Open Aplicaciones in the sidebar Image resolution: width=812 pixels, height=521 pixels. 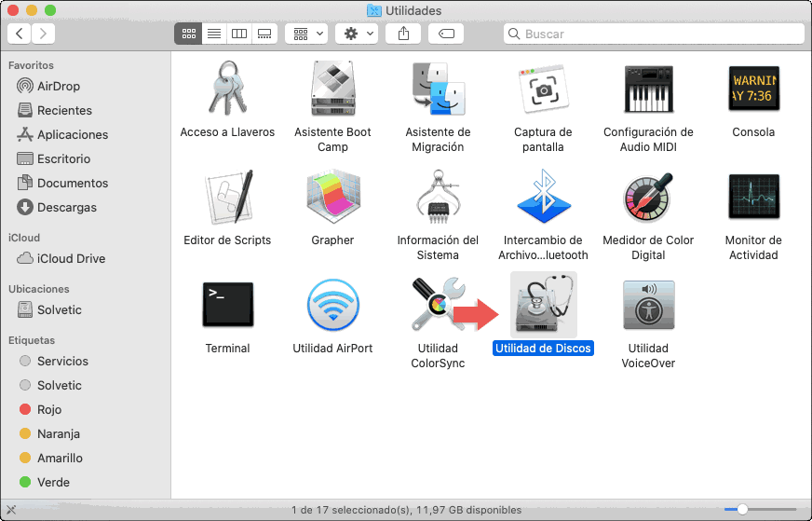(73, 134)
